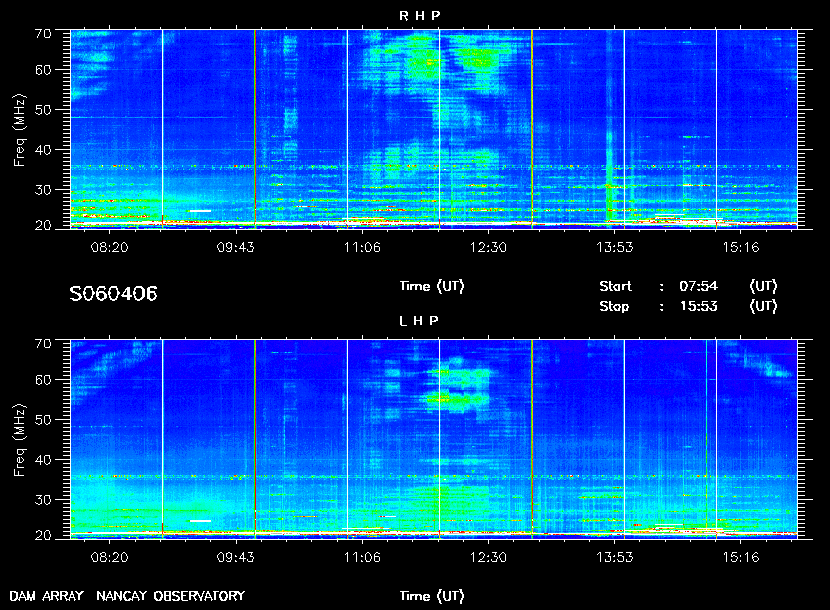Click the 12:30 time tick under LHP panel
Viewport: 830px width, 610px height.
point(488,558)
